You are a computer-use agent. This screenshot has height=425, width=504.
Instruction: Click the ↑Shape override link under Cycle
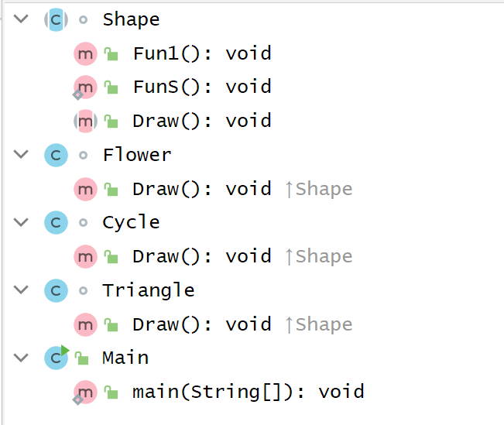pos(319,256)
